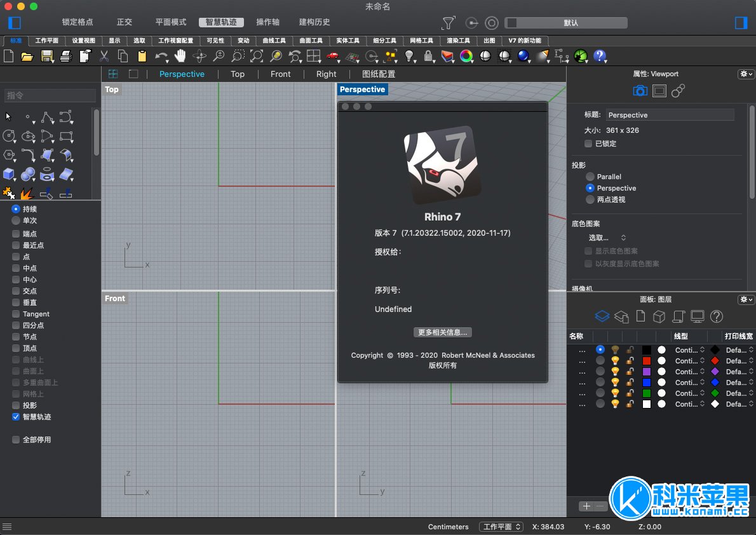Viewport: 756px width, 535px height.
Task: Switch to the 渲染工具 toolbar tab
Action: pos(458,41)
